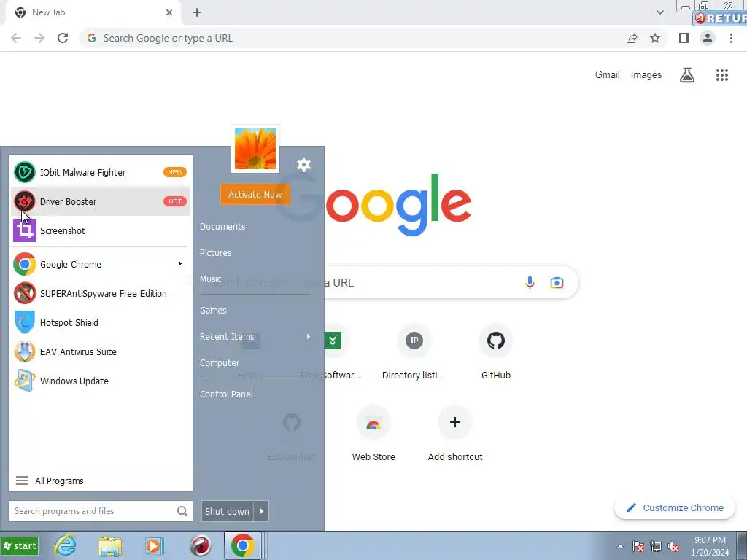Click the muted volume tray icon

(x=673, y=547)
